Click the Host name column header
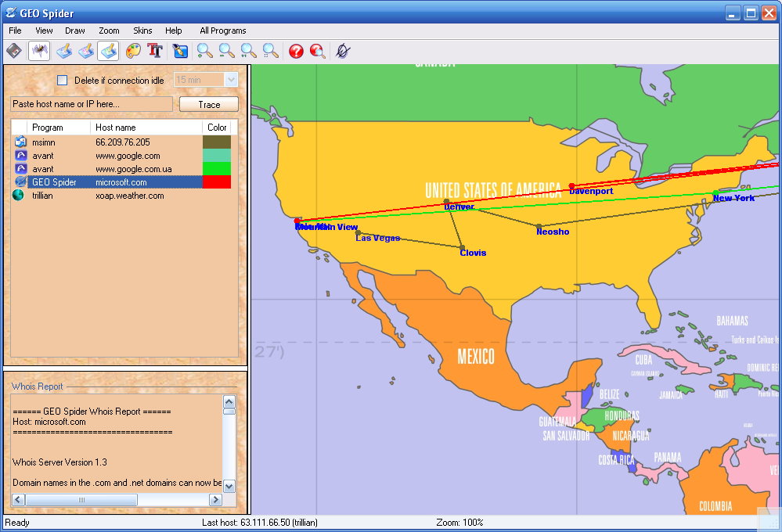782x532 pixels. pos(146,128)
